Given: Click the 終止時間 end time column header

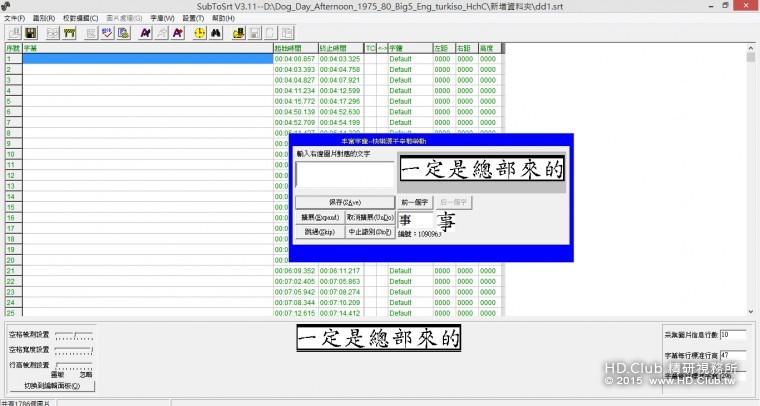Looking at the screenshot, I should click(x=341, y=48).
